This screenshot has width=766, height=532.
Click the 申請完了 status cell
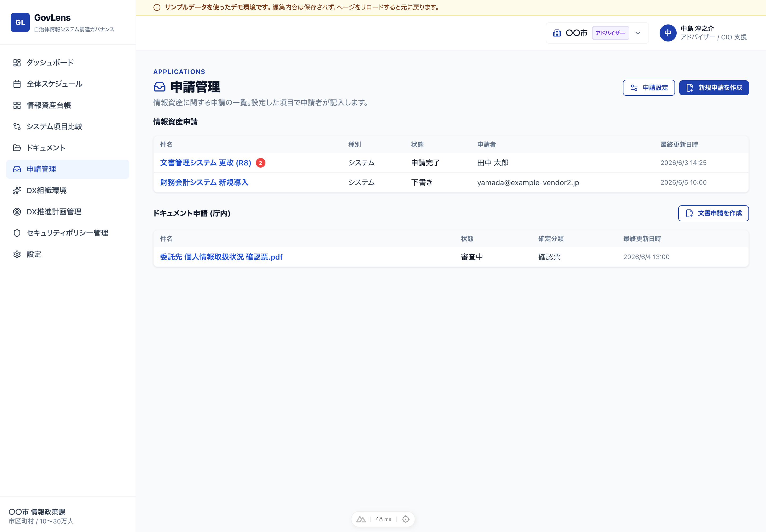(425, 163)
